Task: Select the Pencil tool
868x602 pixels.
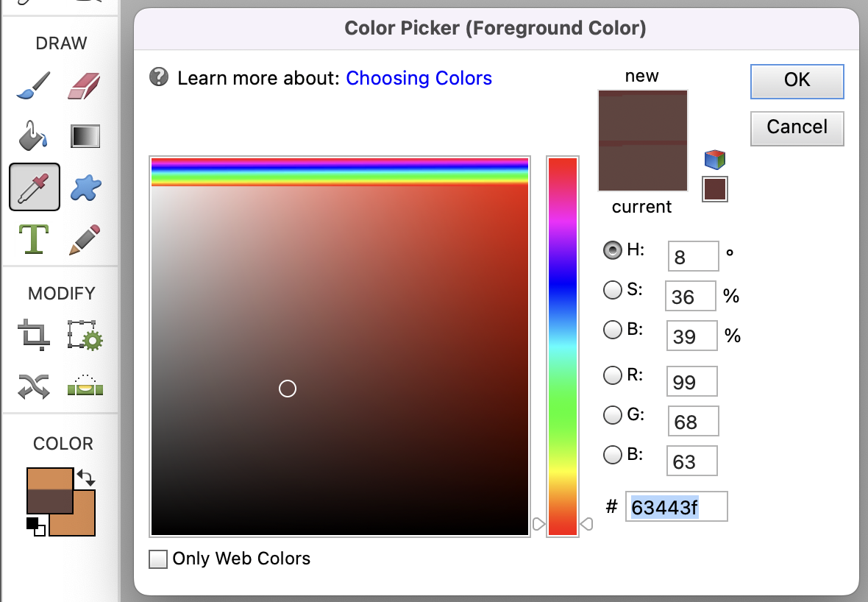Action: (85, 239)
